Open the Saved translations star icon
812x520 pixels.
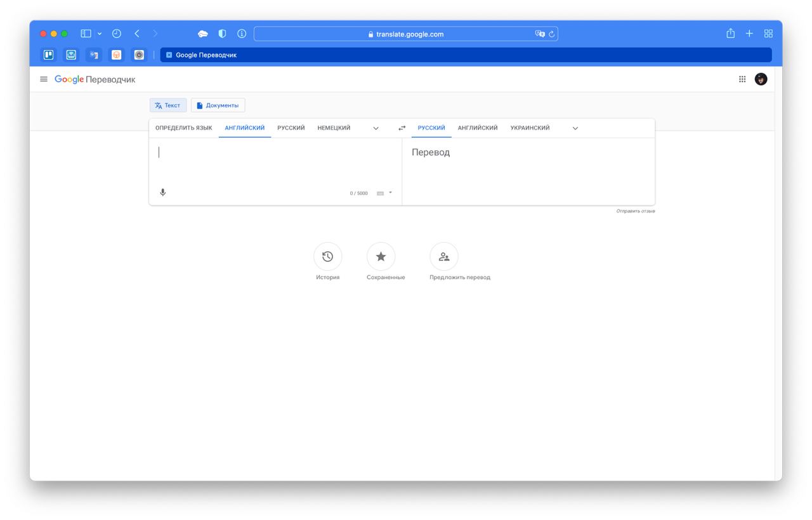381,257
